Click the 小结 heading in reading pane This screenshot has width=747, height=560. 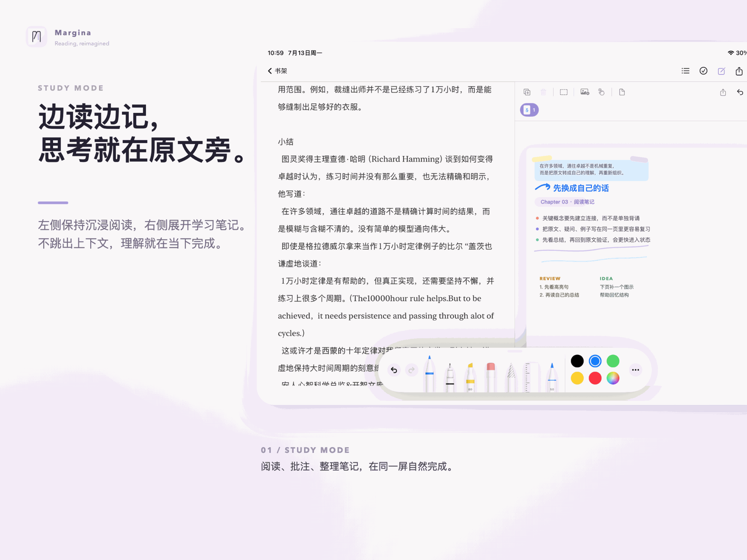click(285, 142)
